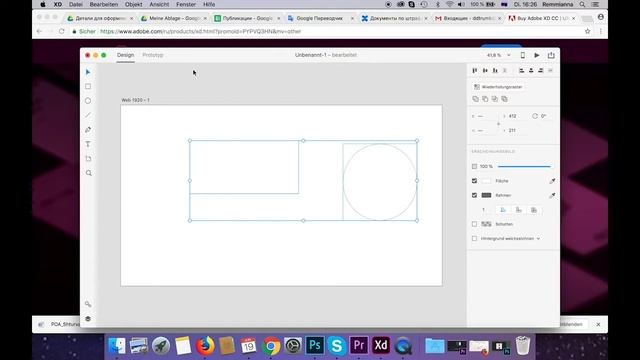Open the Layers panel icon at bottom left
The height and width of the screenshot is (360, 640).
88,319
